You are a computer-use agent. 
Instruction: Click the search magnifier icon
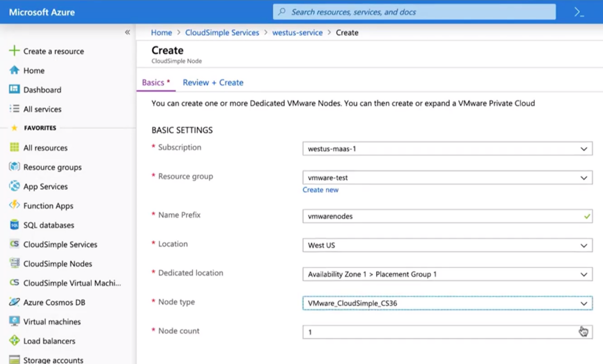(282, 12)
